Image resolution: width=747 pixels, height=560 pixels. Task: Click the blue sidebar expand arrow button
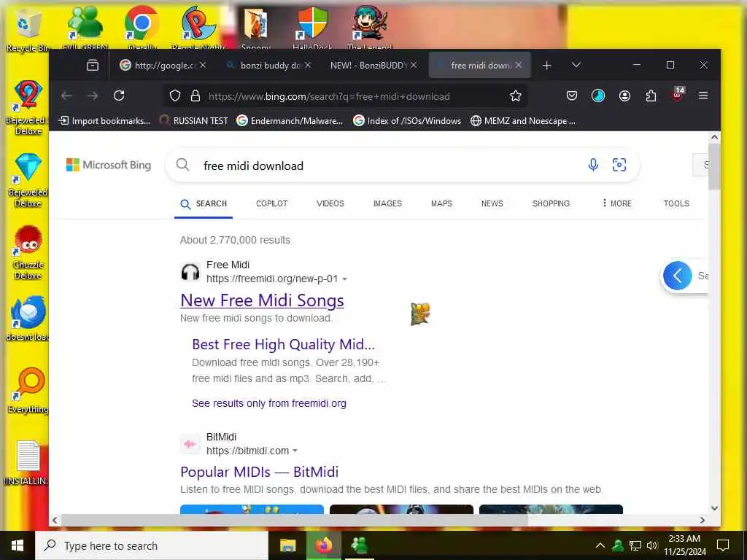pos(677,275)
